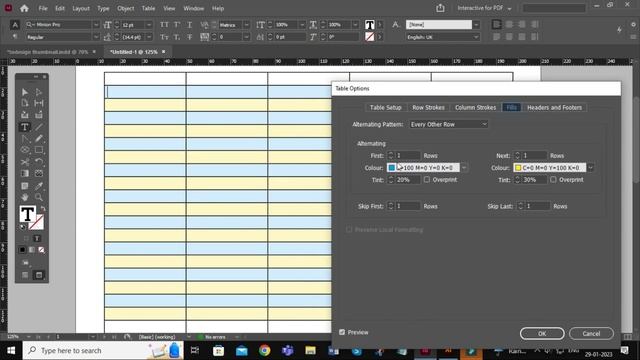Select the Direct Selection tool
This screenshot has height=360, width=640.
coord(39,92)
